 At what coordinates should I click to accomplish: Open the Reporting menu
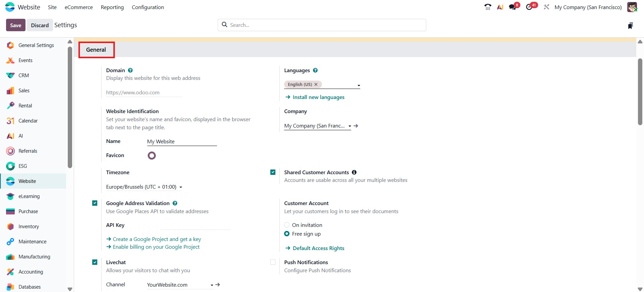[x=112, y=7]
